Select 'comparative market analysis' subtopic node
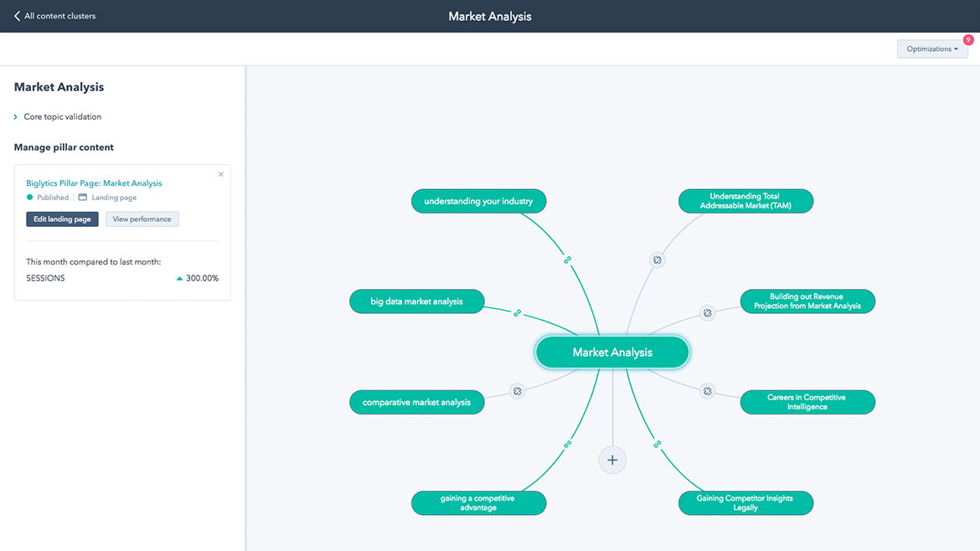The height and width of the screenshot is (551, 980). (x=416, y=402)
